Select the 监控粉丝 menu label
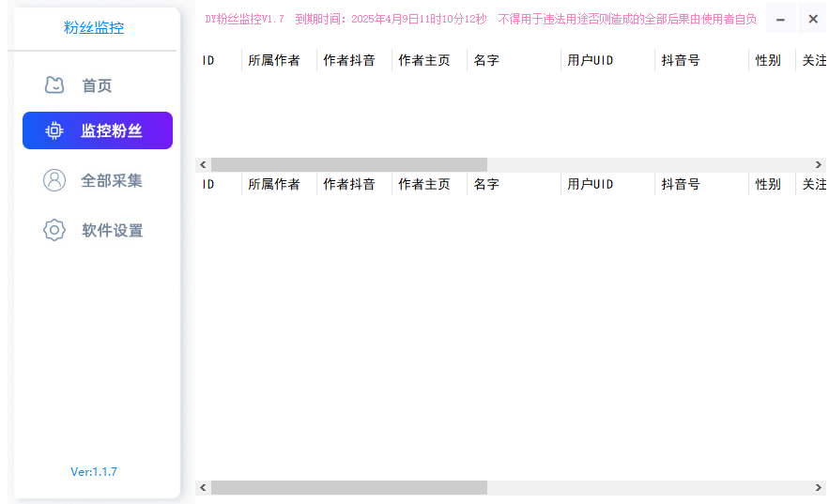The image size is (829, 504). pyautogui.click(x=112, y=130)
